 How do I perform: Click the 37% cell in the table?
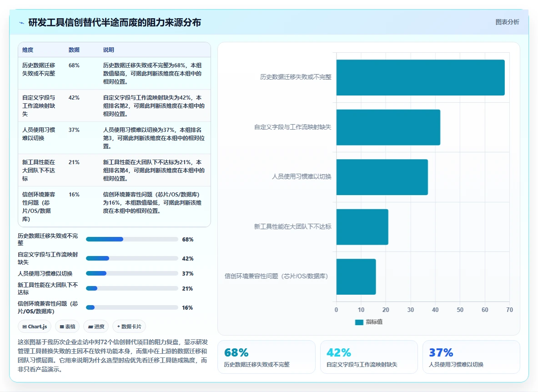pyautogui.click(x=74, y=130)
